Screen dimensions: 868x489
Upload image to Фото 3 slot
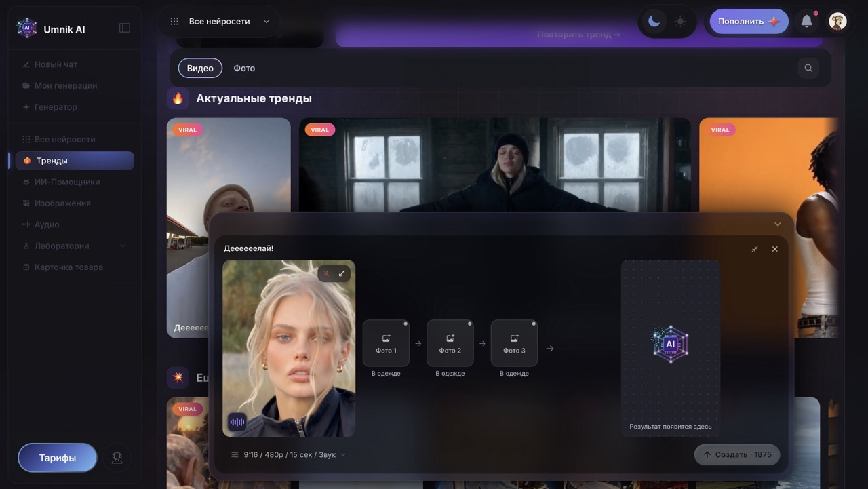point(514,343)
